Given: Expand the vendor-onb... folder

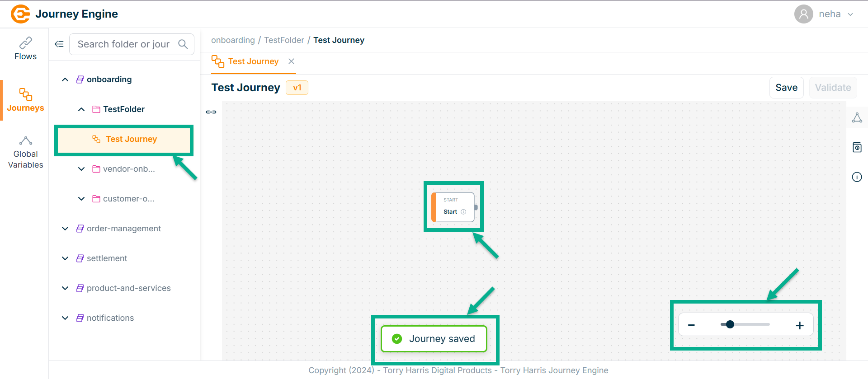Looking at the screenshot, I should tap(81, 169).
